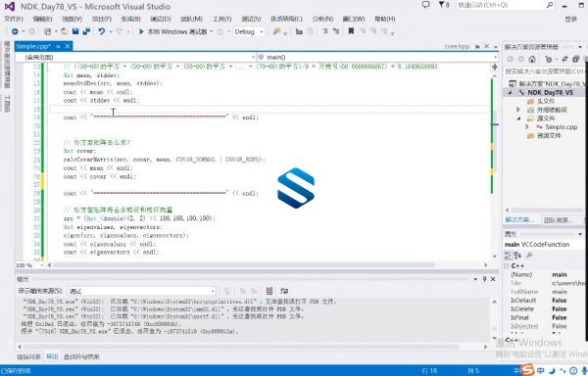Open the dropdown arrow next to Windows debugger
The width and height of the screenshot is (588, 376).
pyautogui.click(x=211, y=32)
